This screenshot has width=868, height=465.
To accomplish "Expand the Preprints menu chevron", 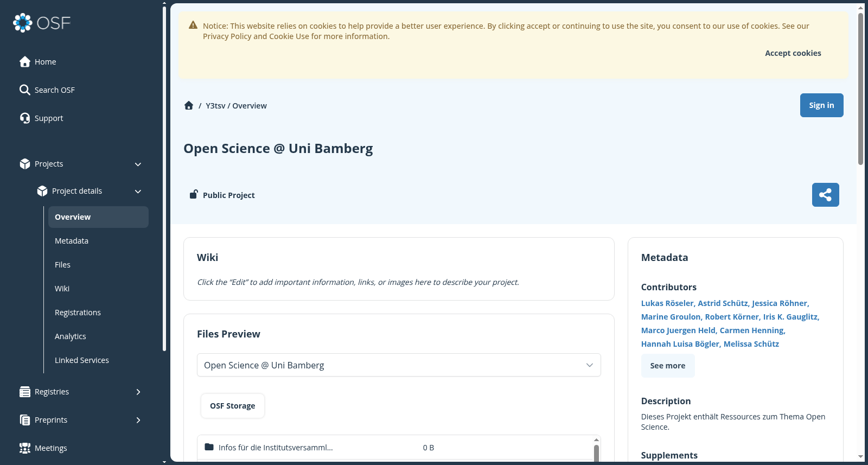I will (138, 420).
